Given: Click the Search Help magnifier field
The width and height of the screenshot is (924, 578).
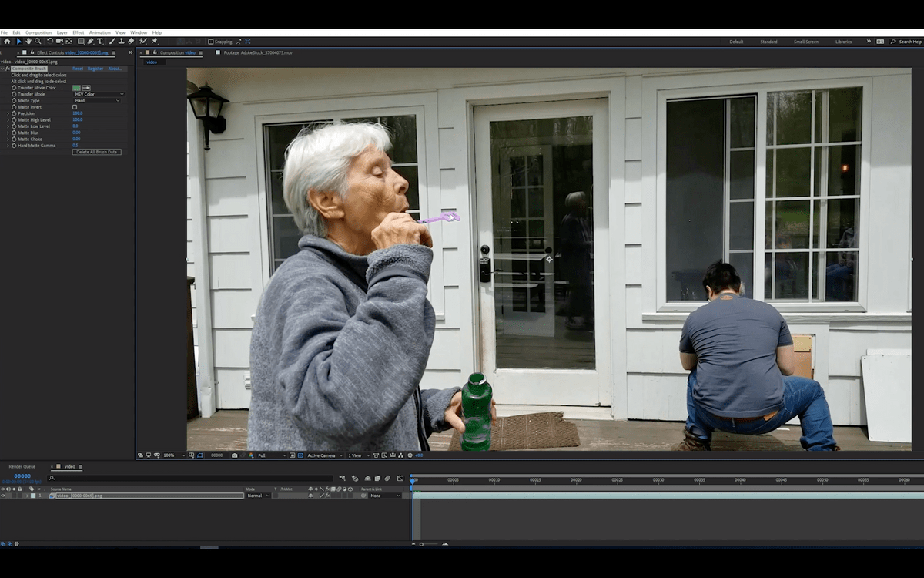Looking at the screenshot, I should point(906,42).
